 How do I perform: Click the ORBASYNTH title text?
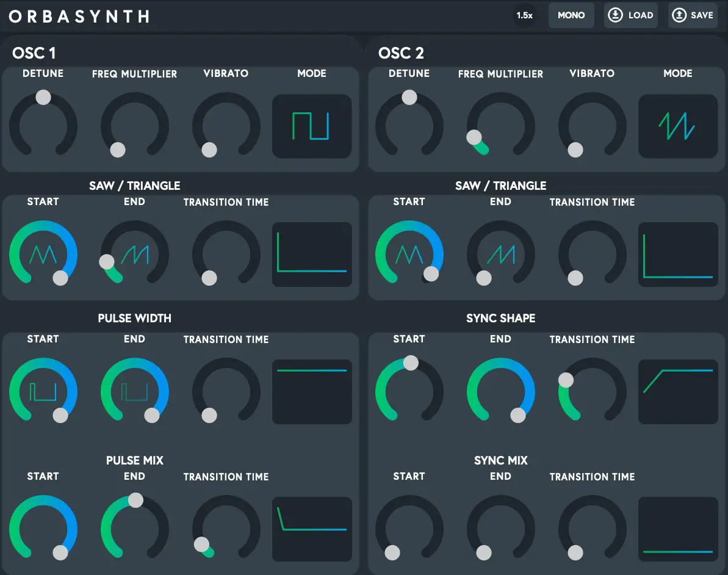coord(78,16)
